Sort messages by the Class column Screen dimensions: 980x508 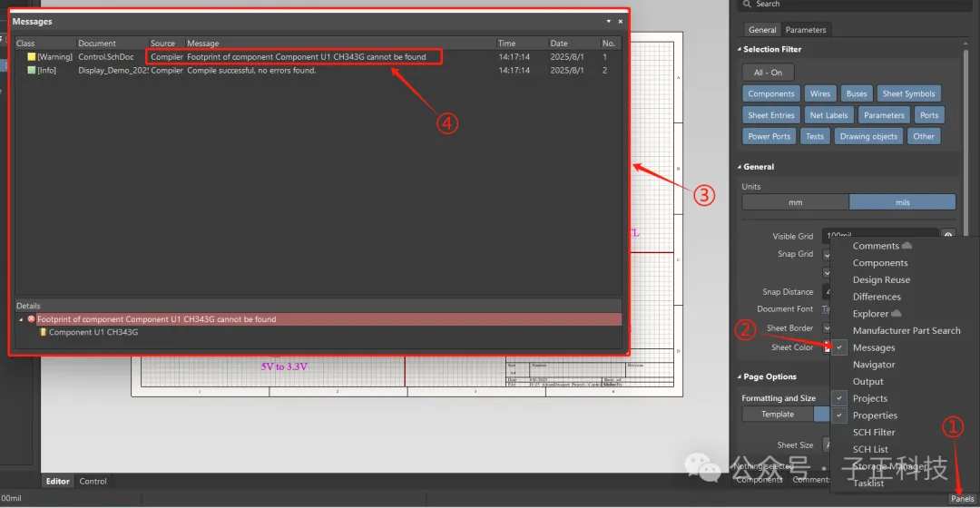pos(44,44)
